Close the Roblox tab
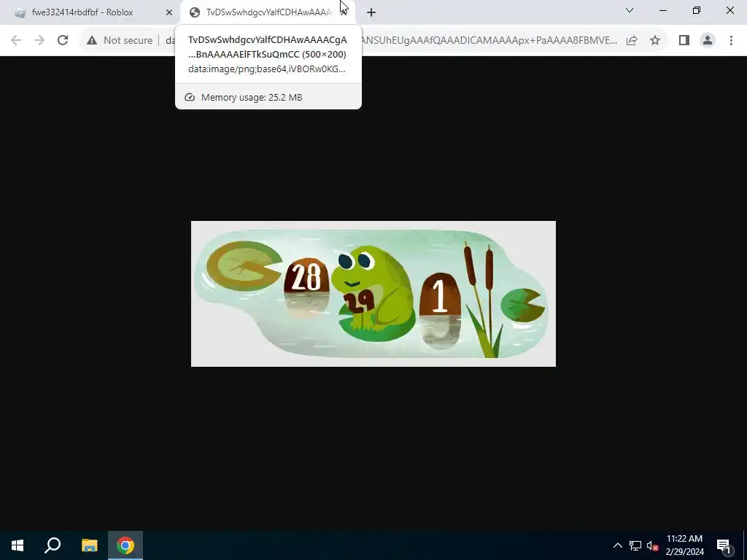The width and height of the screenshot is (747, 560). coord(169,12)
